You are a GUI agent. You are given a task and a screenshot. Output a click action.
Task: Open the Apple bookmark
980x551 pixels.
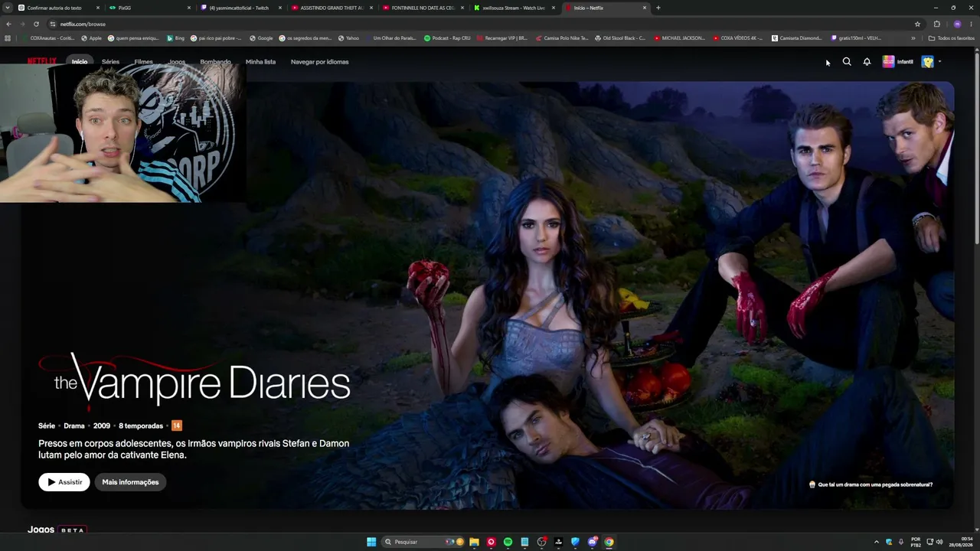click(x=91, y=38)
